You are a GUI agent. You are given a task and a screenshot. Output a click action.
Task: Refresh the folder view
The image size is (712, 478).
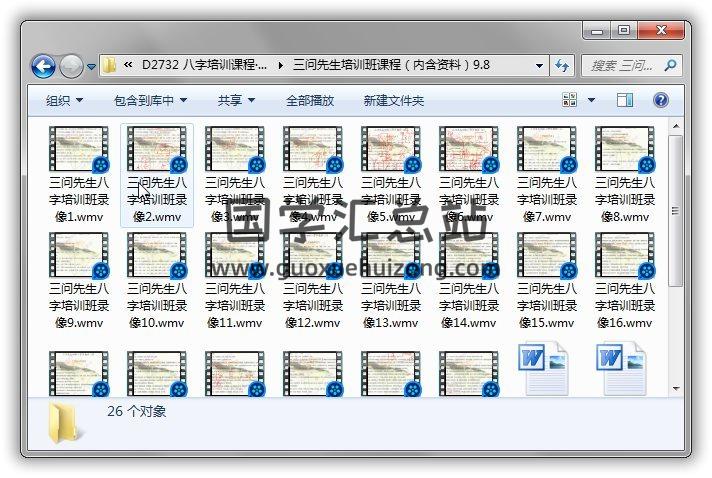point(562,66)
